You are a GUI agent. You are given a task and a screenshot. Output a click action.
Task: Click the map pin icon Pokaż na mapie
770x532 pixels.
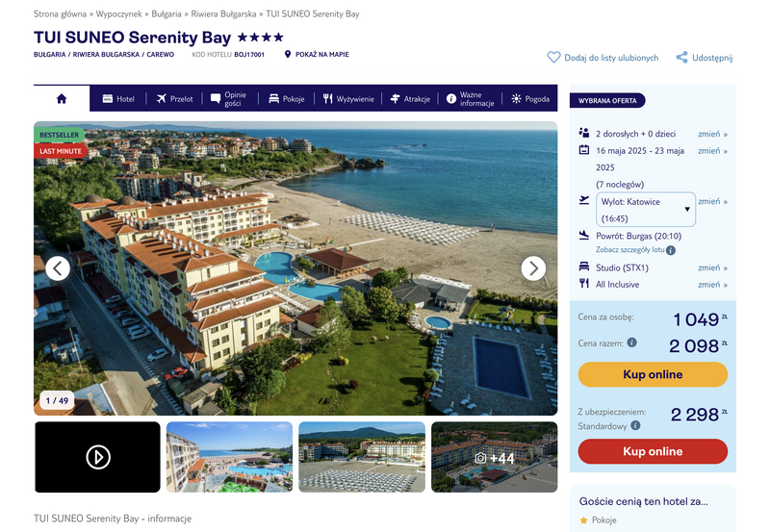(288, 54)
